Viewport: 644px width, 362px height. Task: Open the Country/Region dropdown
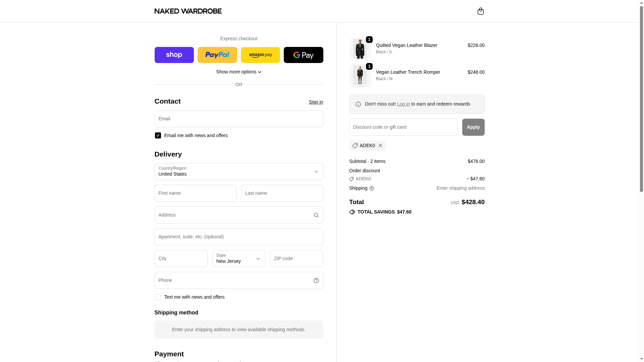[x=238, y=172]
